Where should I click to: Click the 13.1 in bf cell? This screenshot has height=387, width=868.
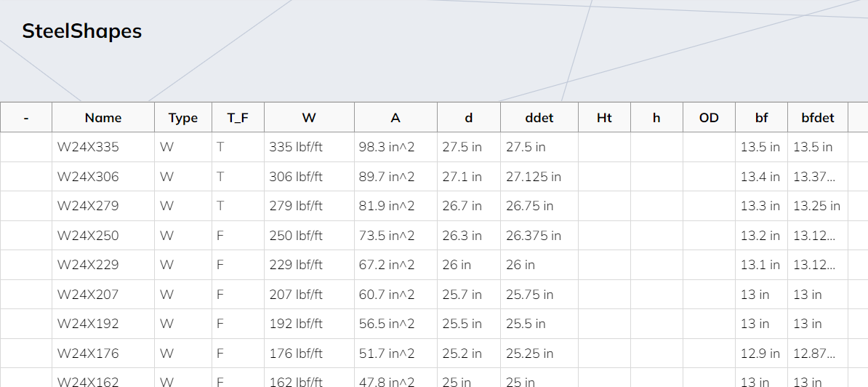(x=762, y=265)
